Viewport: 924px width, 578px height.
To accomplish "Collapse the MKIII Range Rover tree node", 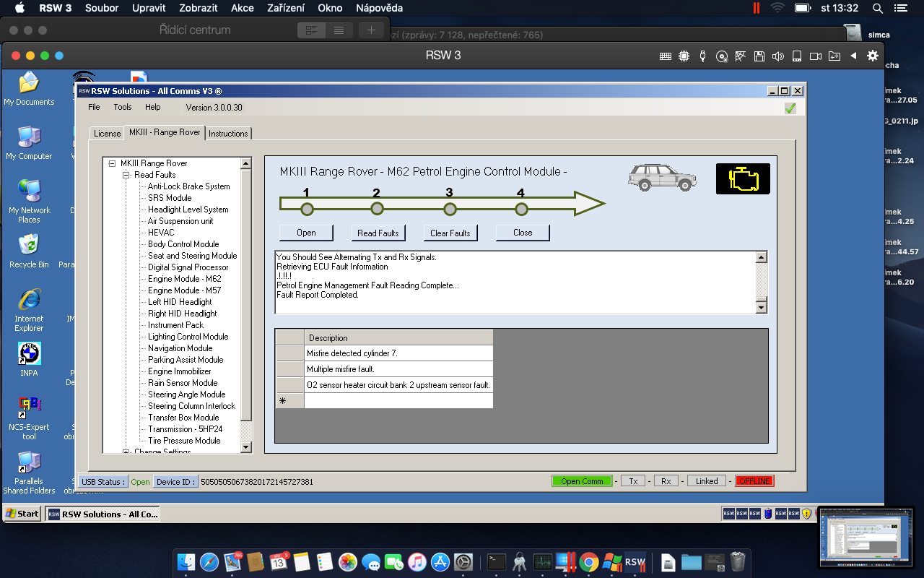I will point(113,163).
